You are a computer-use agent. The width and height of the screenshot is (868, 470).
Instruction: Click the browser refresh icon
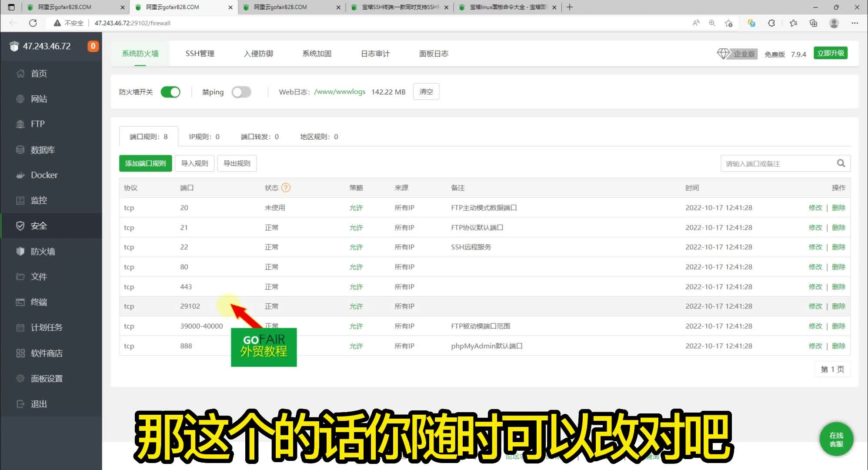pyautogui.click(x=33, y=23)
